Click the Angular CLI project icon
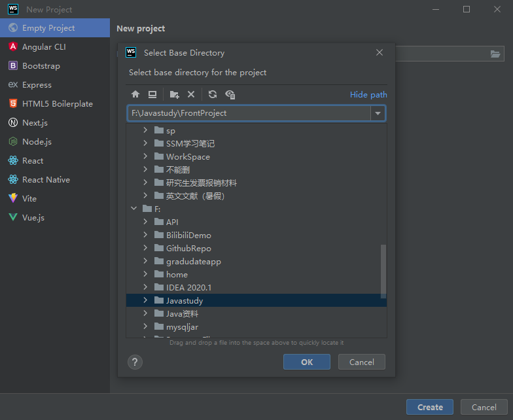This screenshot has height=420, width=513. coord(13,47)
